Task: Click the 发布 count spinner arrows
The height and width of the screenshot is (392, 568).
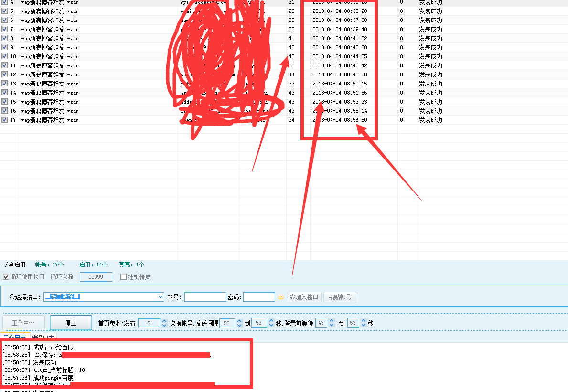Action: tap(164, 323)
